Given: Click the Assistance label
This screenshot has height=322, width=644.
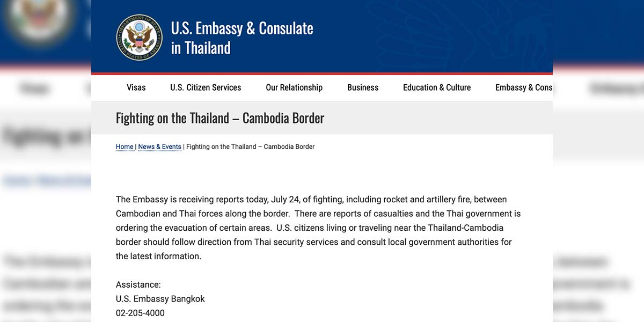Looking at the screenshot, I should pos(138,284).
